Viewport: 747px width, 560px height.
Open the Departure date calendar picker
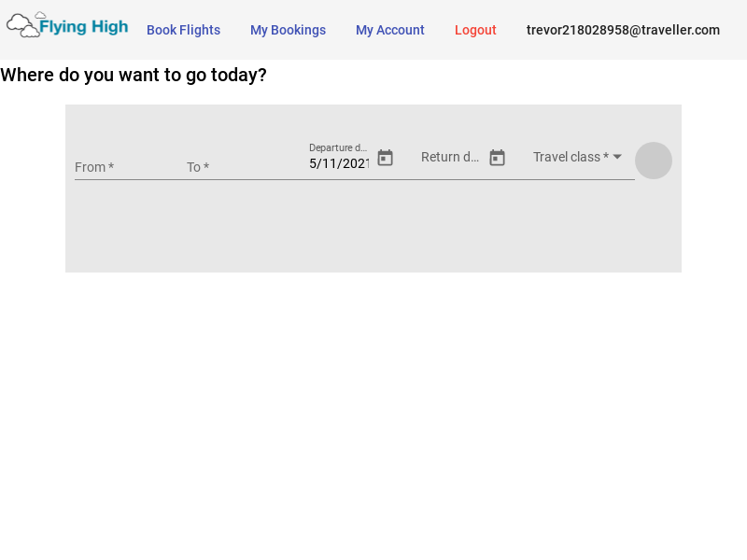tap(385, 158)
